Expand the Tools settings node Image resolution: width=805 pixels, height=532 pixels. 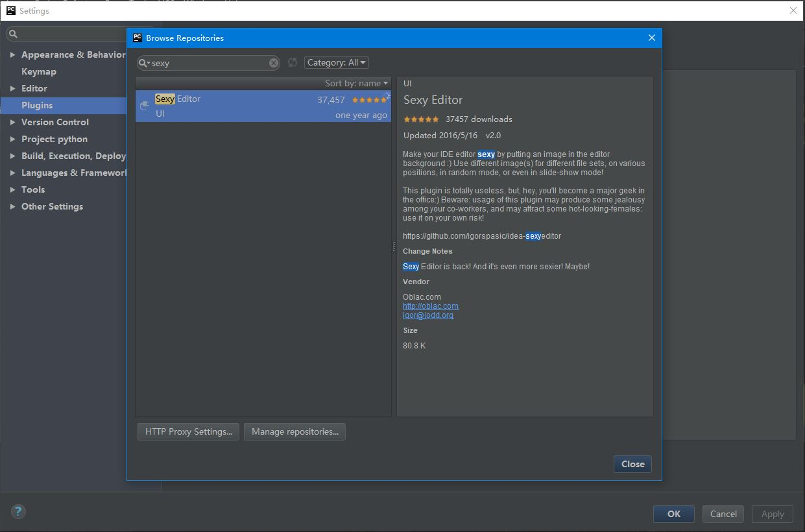click(x=12, y=189)
